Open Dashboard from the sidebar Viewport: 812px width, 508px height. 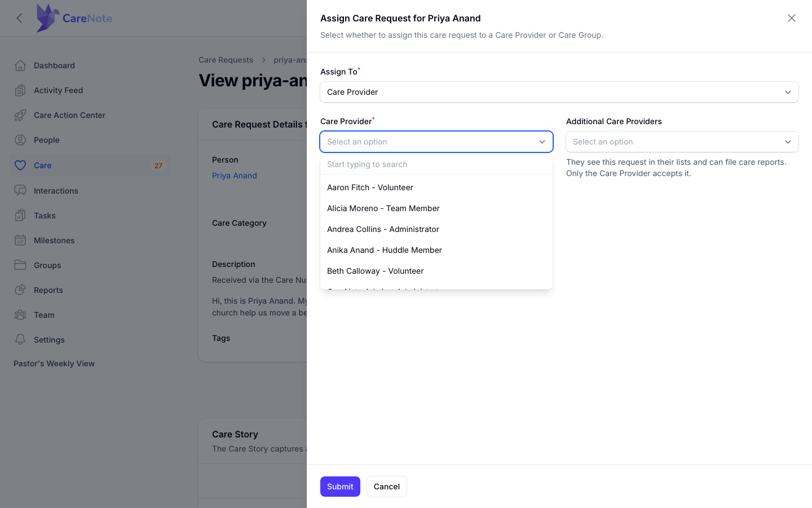tap(90, 65)
